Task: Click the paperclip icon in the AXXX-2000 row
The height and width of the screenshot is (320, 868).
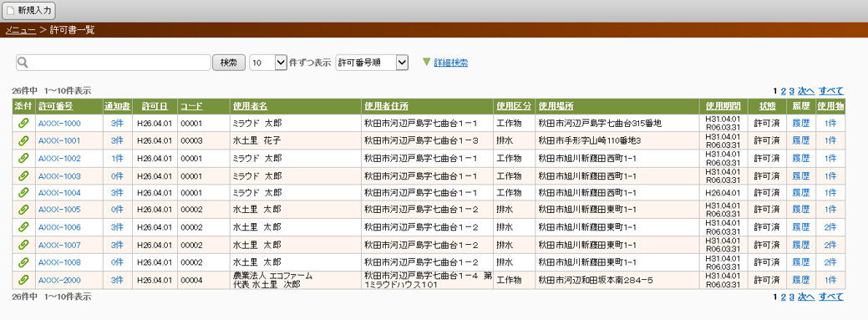Action: 23,280
